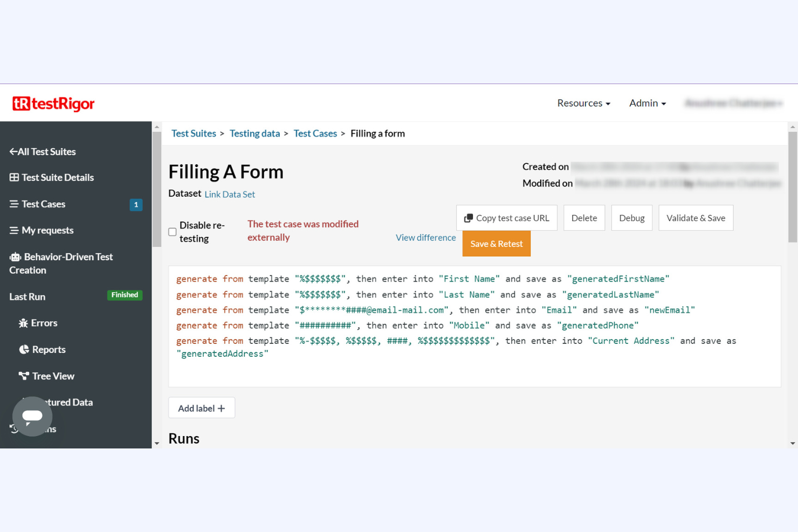Open the Admin dropdown menu
This screenshot has height=532, width=798.
tap(647, 103)
